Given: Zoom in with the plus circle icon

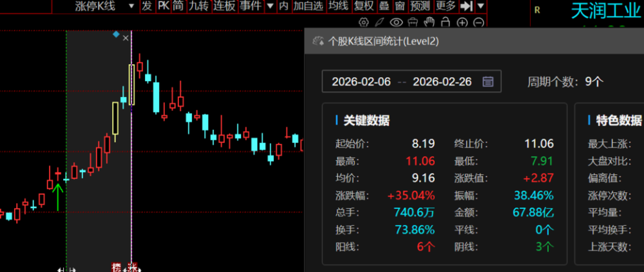Looking at the screenshot, I should [x=462, y=23].
